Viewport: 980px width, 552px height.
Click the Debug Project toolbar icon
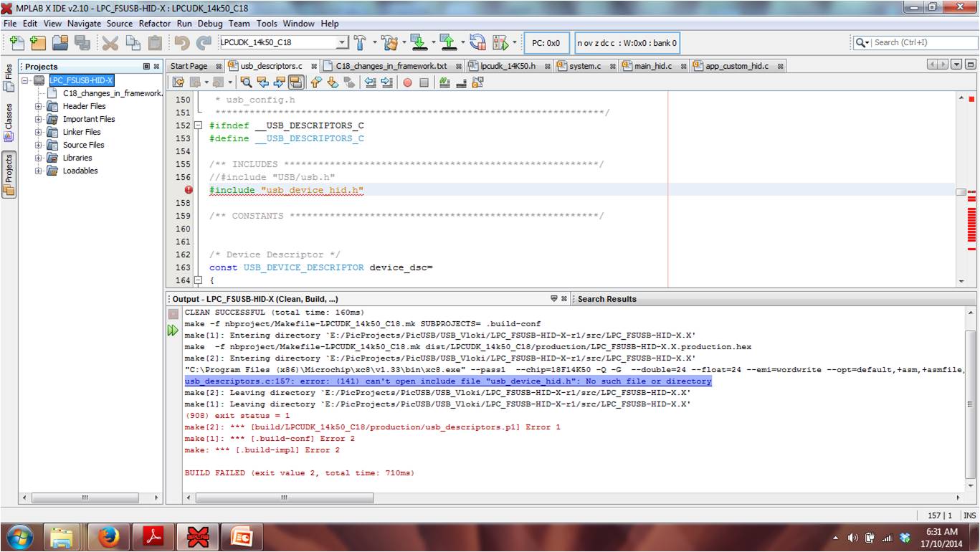coord(501,42)
